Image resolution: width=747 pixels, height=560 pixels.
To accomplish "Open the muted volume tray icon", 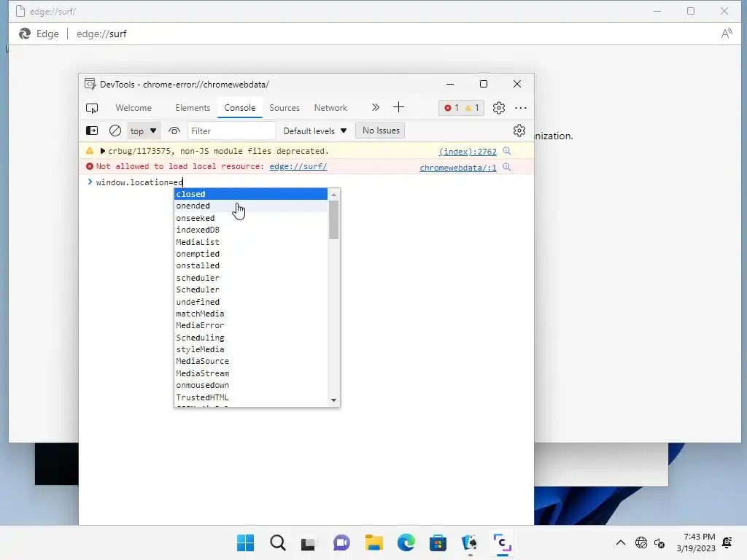I will pyautogui.click(x=659, y=542).
